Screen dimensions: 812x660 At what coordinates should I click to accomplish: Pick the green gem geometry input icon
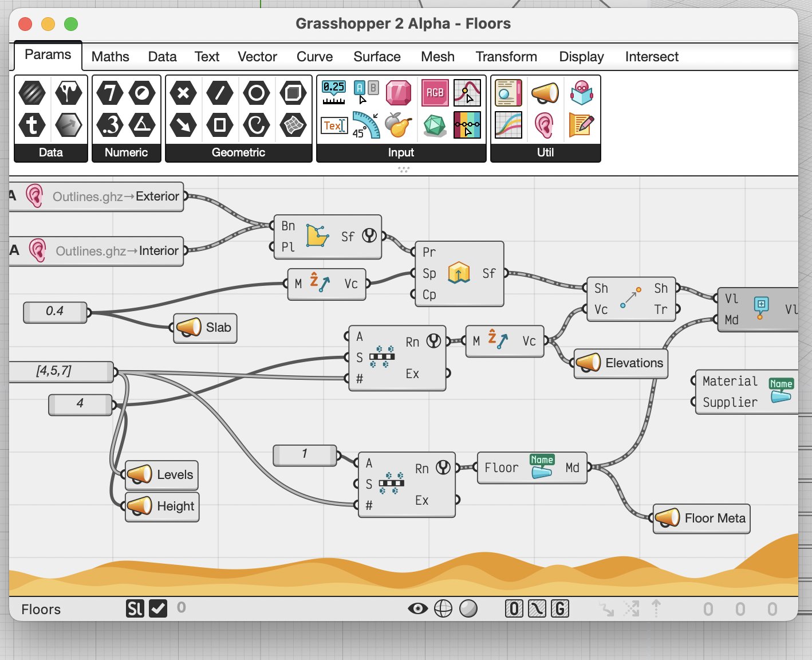435,125
